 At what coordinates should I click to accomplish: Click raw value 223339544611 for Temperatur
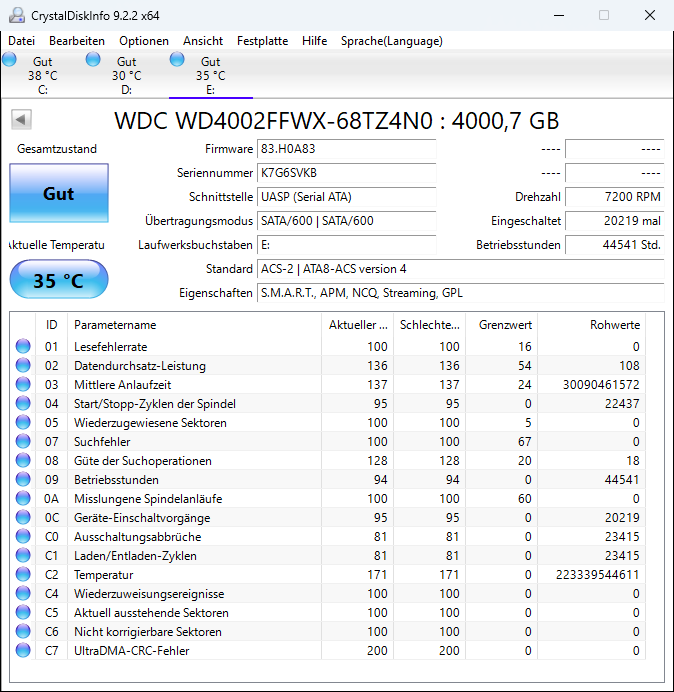click(597, 575)
